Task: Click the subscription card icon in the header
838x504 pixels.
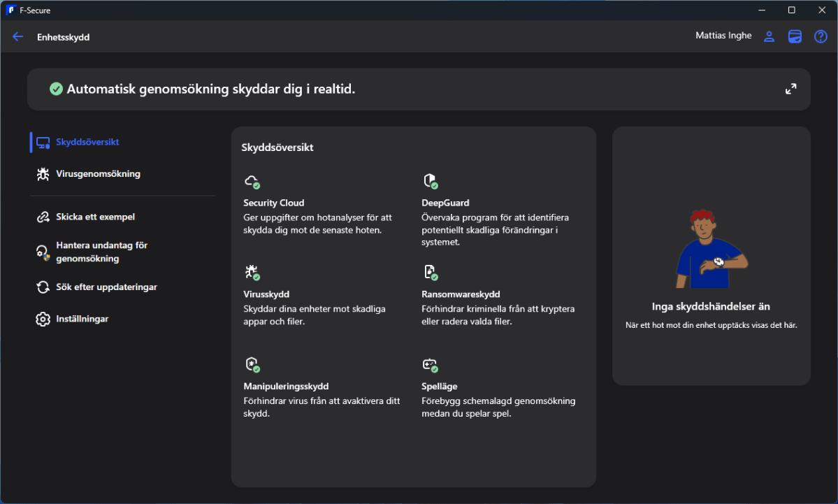Action: point(795,36)
